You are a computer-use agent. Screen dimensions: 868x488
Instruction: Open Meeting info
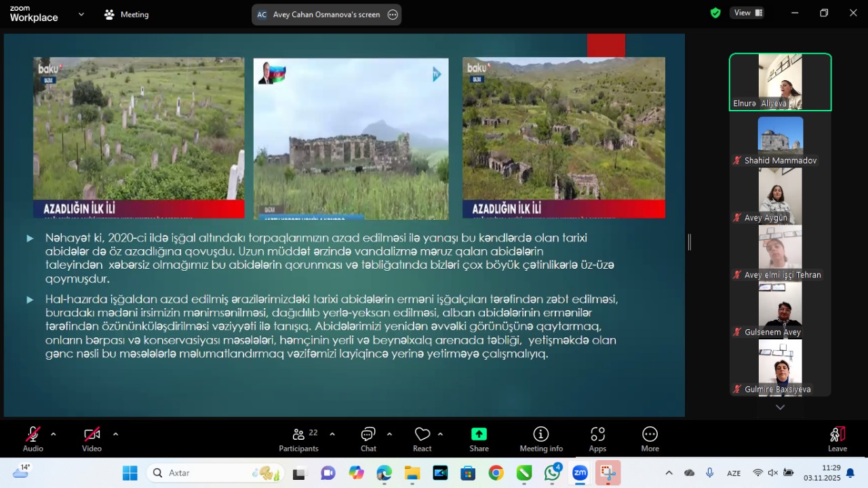[540, 439]
